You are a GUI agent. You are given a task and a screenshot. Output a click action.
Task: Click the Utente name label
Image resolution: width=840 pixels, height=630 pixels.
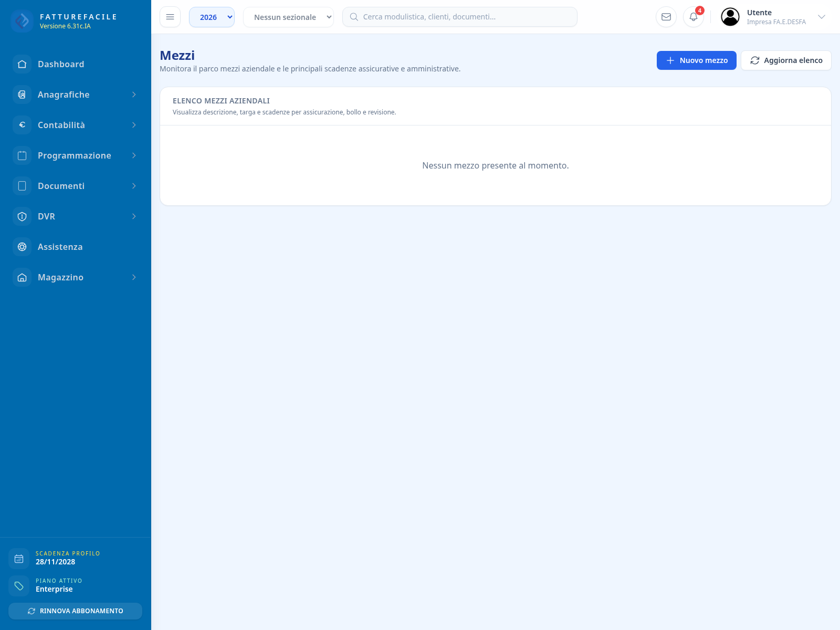click(x=759, y=13)
